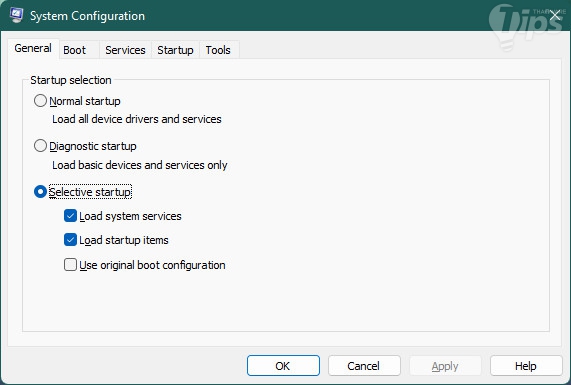
Task: Click the 'System Configuration' window title text
Action: (87, 16)
